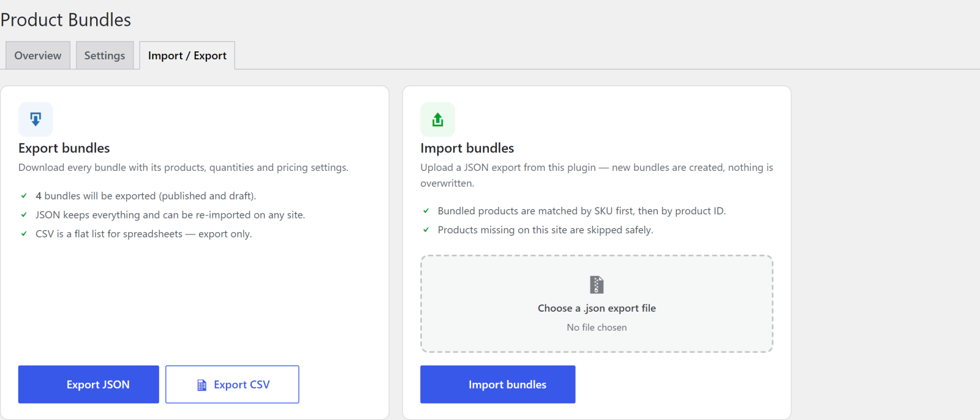This screenshot has width=980, height=420.
Task: Click checkmark beside '4 bundles will be exported'
Action: point(24,196)
